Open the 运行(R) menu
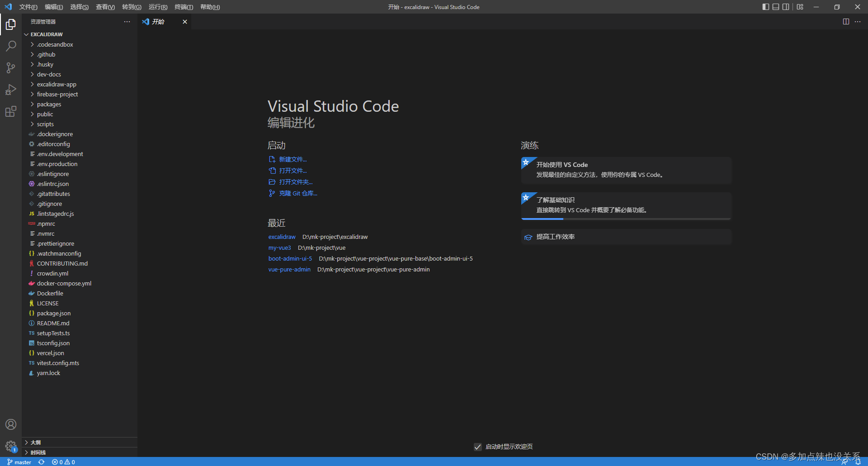868x466 pixels. (158, 7)
